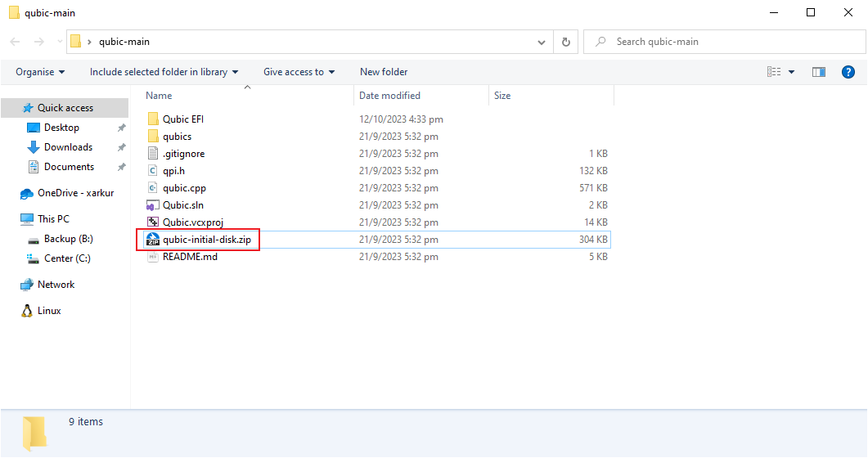
Task: Go back to previous folder
Action: pyautogui.click(x=15, y=42)
